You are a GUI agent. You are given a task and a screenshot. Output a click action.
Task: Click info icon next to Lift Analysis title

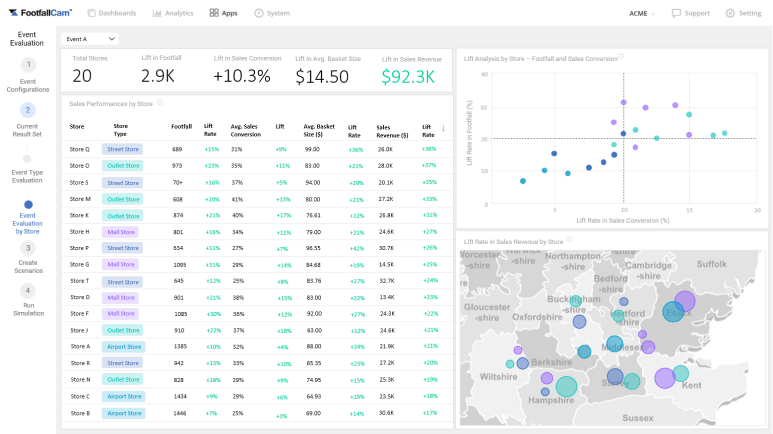pos(621,57)
